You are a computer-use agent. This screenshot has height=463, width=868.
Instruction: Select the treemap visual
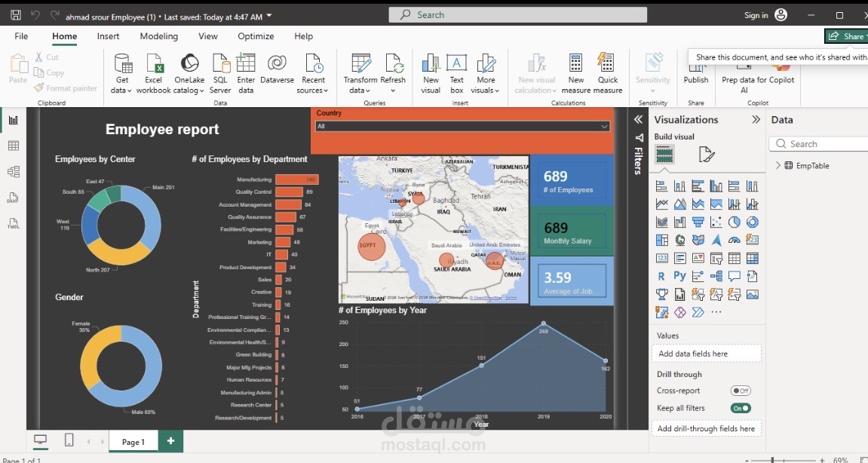(661, 241)
